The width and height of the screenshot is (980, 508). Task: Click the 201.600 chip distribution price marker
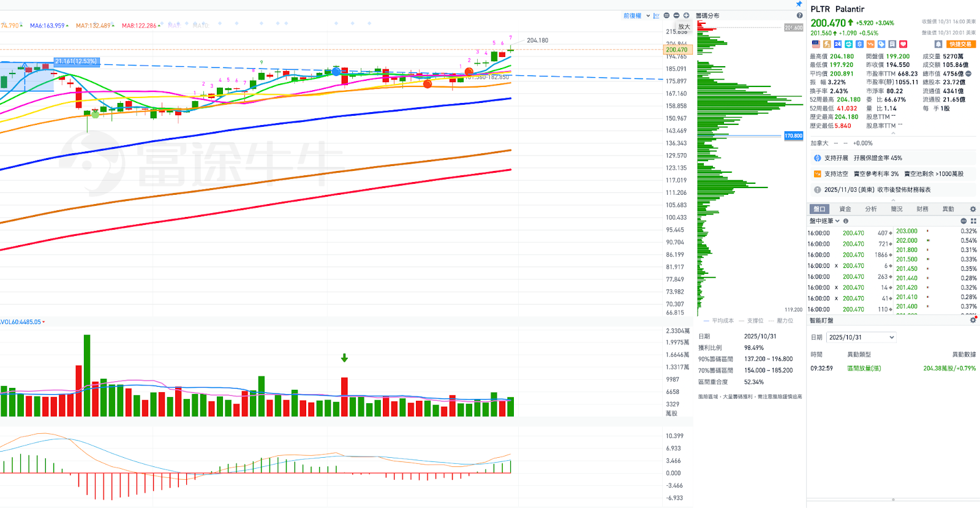(793, 28)
